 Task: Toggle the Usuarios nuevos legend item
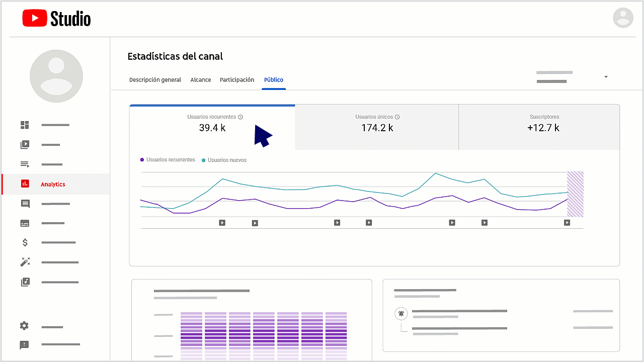click(x=223, y=159)
